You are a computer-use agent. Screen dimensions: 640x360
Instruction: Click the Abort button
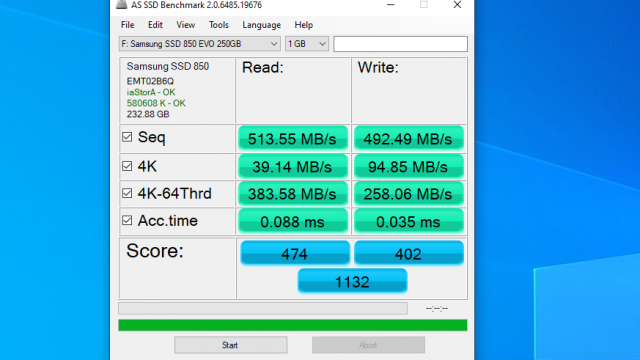point(368,345)
